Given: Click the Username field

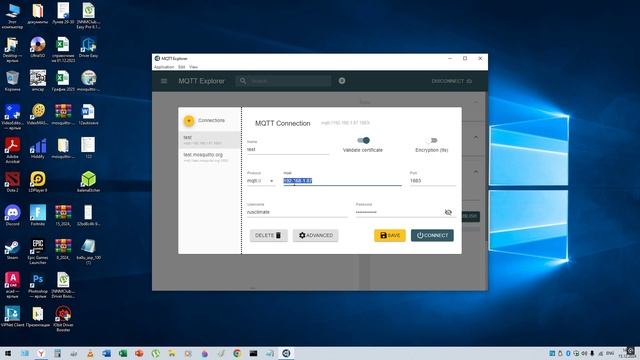Looking at the screenshot, I should (297, 212).
